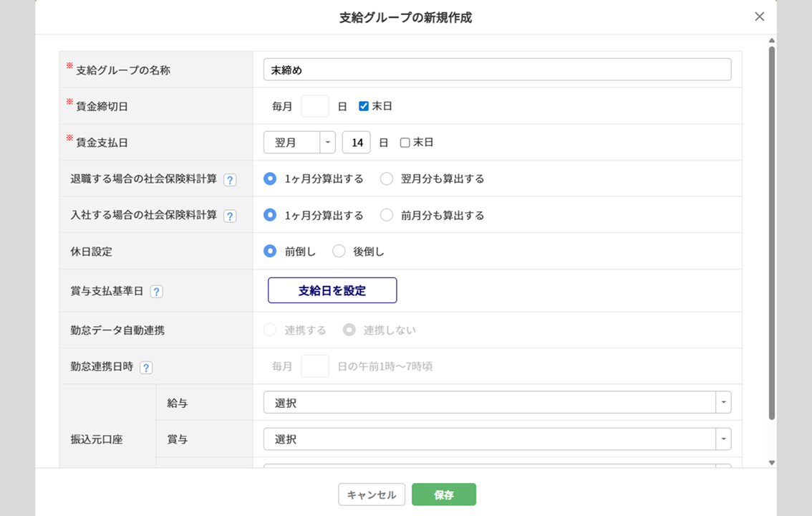Click help icon beside 退職する場合の社会保険料計算

coord(230,180)
